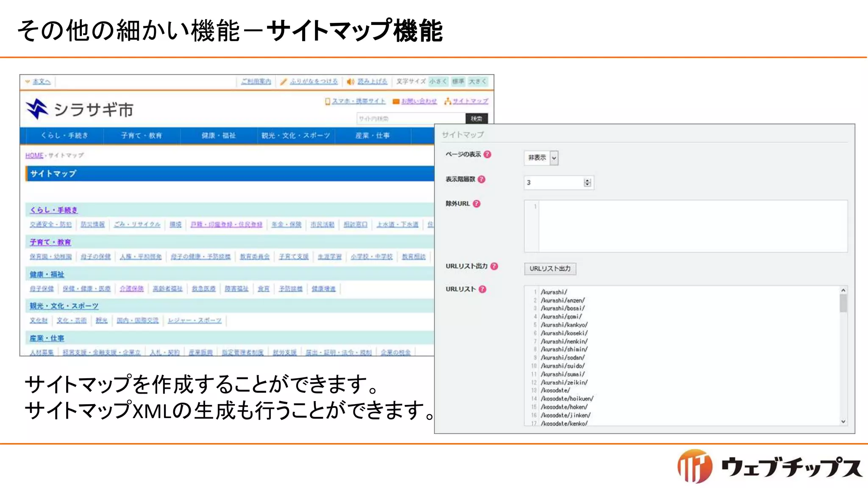Click the help icon beside 除外URL
The width and height of the screenshot is (868, 488).
point(476,204)
